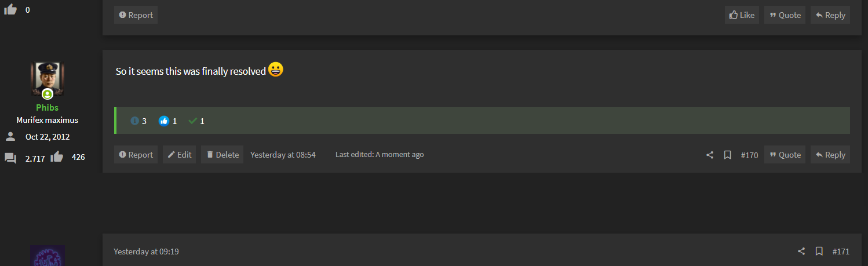
Task: Click the grinning emoji in the post
Action: tap(276, 70)
